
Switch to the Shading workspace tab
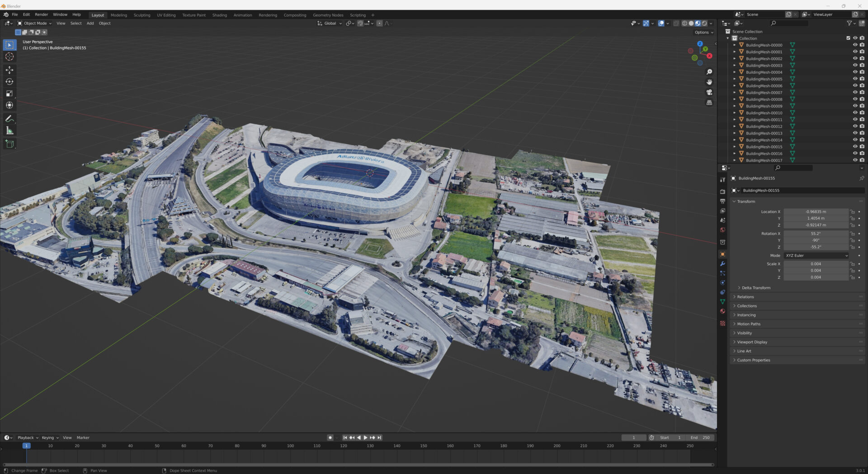220,15
